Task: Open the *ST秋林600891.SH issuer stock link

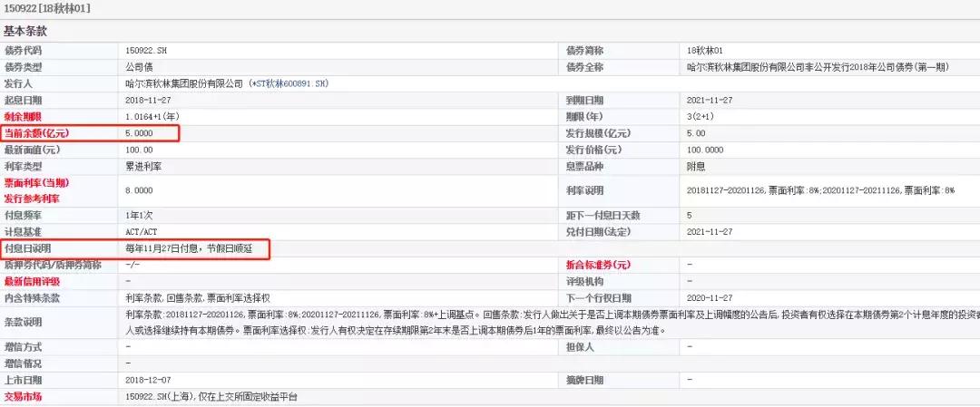Action: tap(289, 83)
